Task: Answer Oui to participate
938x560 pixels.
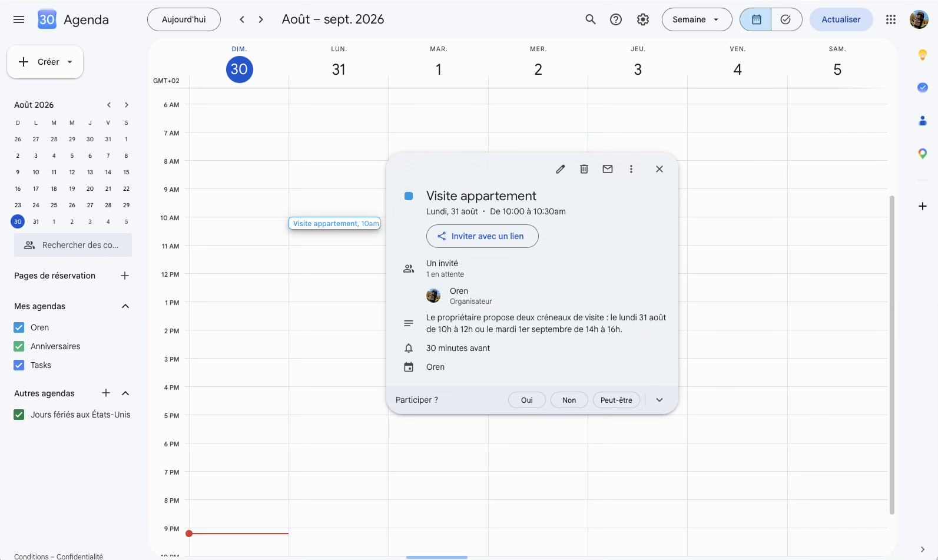Action: [x=526, y=400]
